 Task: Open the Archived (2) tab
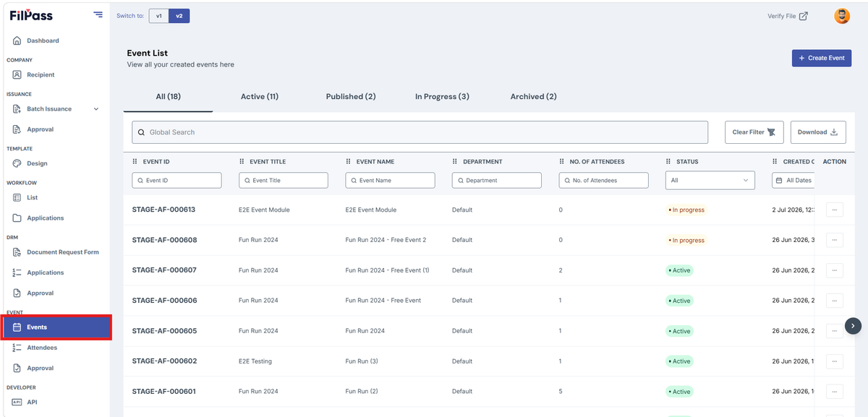click(x=534, y=96)
